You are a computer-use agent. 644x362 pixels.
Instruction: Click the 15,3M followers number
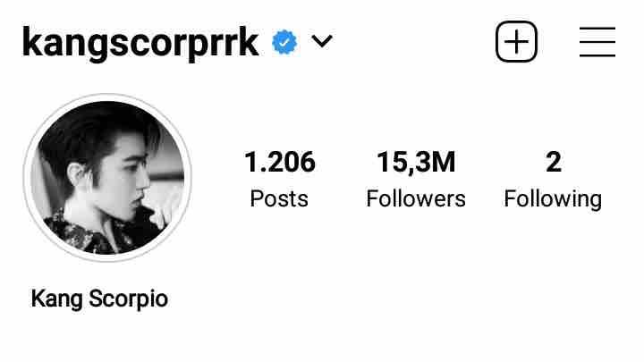pyautogui.click(x=416, y=162)
